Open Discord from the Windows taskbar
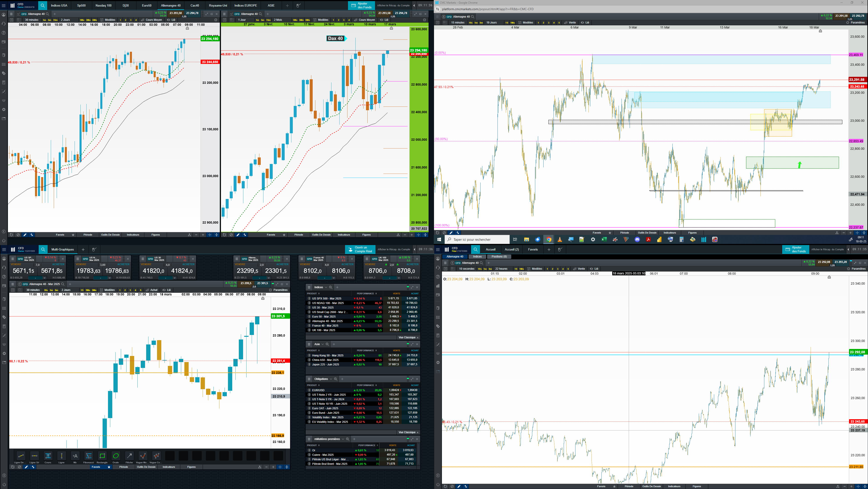Viewport: 868px width, 489px height. coord(637,239)
